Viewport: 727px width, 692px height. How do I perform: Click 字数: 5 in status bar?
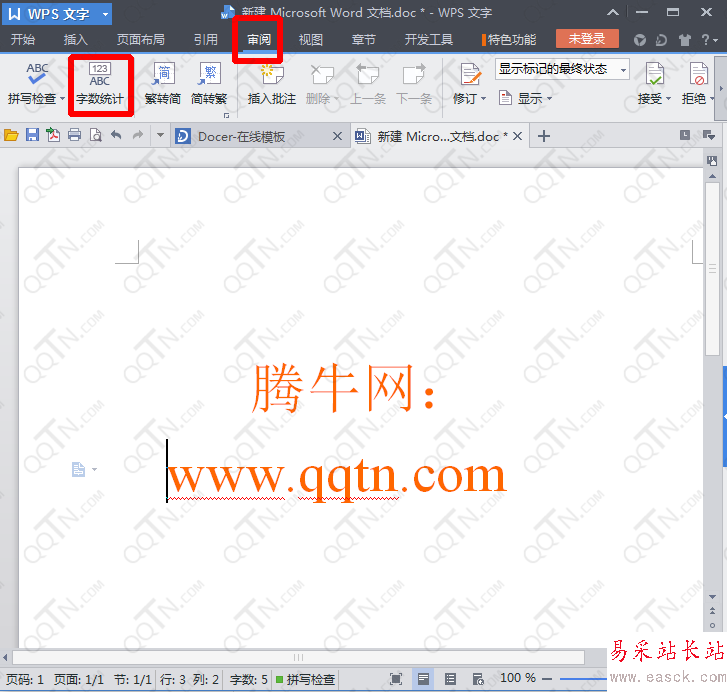click(x=249, y=680)
